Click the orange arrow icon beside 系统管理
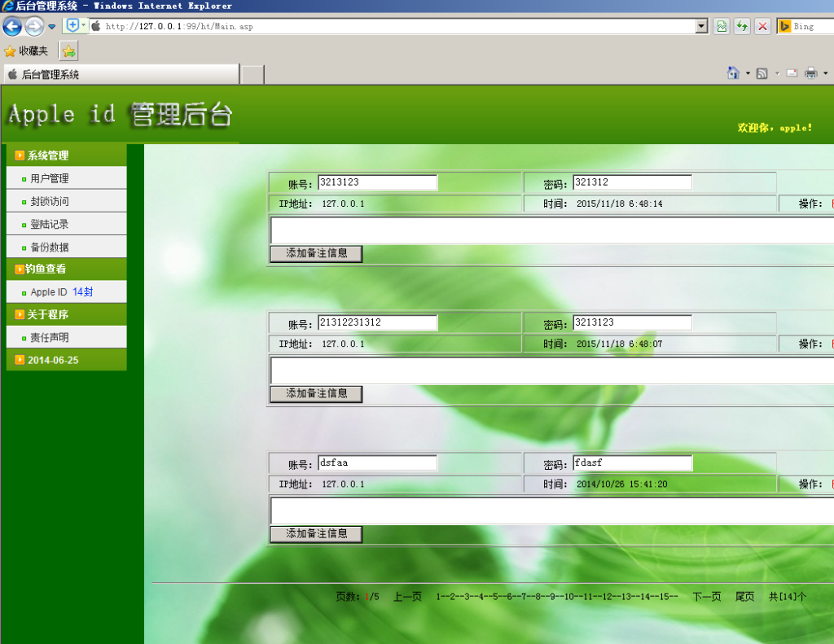834x644 pixels. (x=20, y=156)
